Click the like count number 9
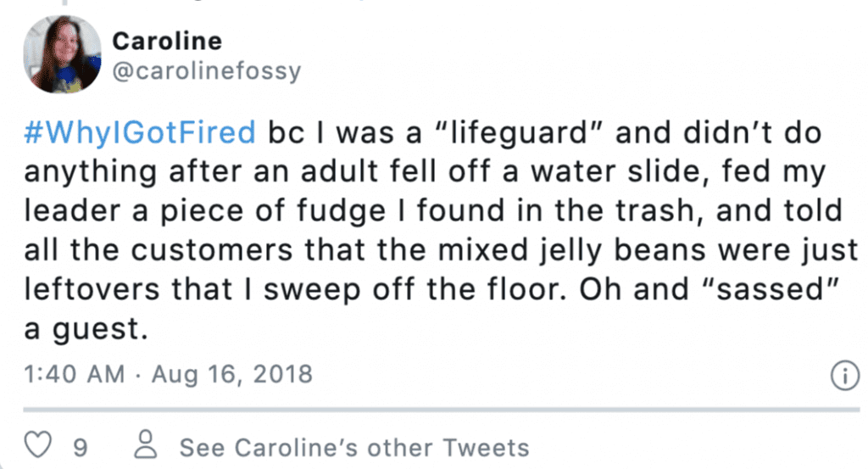868x469 pixels. pos(81,448)
